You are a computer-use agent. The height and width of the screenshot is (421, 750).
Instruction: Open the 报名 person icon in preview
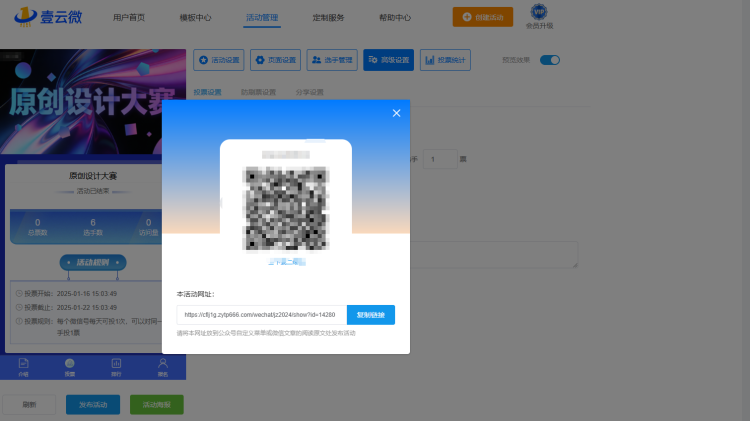coord(163,367)
